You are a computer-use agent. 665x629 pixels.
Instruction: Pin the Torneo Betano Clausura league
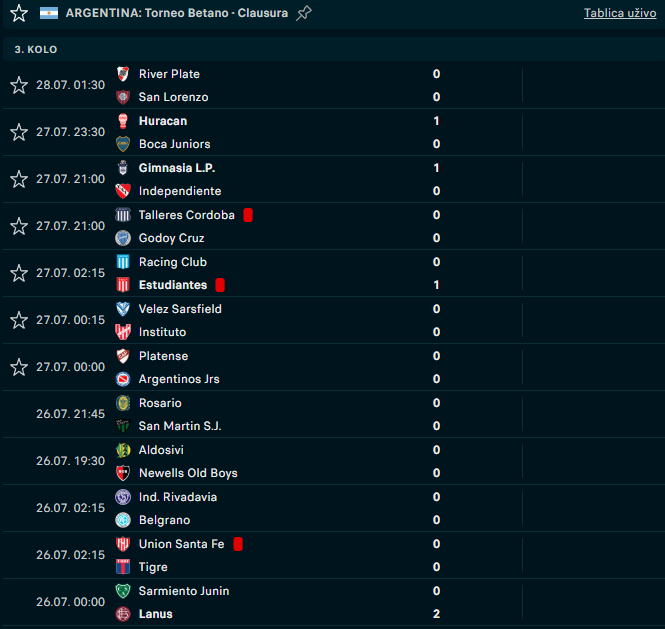pyautogui.click(x=304, y=13)
